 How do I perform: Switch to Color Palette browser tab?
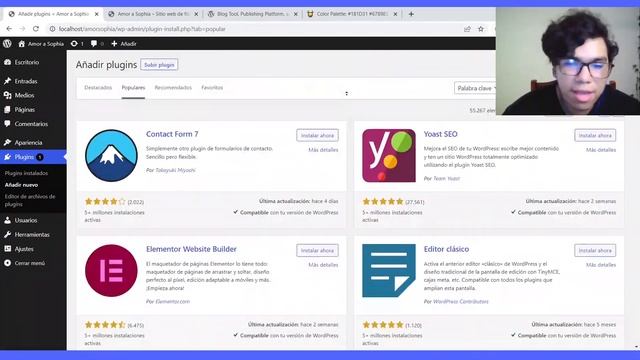(x=352, y=14)
